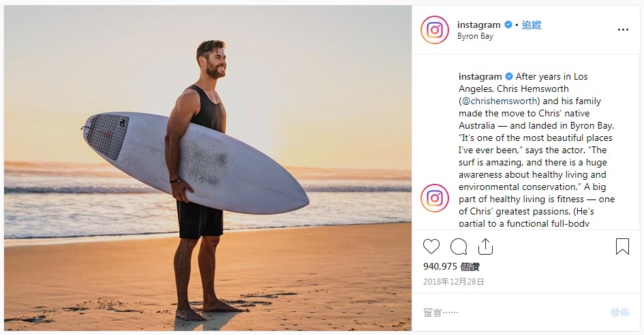
Task: Click the instagram username starting the caption
Action: pyautogui.click(x=480, y=77)
